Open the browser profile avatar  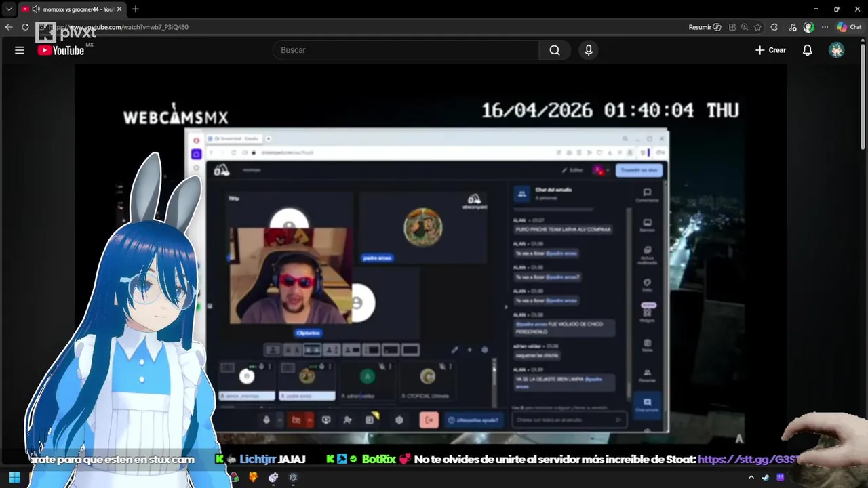808,27
